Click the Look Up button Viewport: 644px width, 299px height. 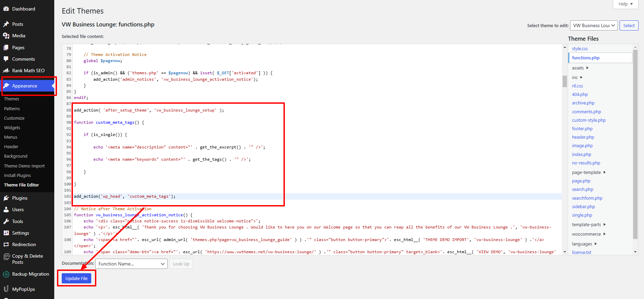pos(181,264)
